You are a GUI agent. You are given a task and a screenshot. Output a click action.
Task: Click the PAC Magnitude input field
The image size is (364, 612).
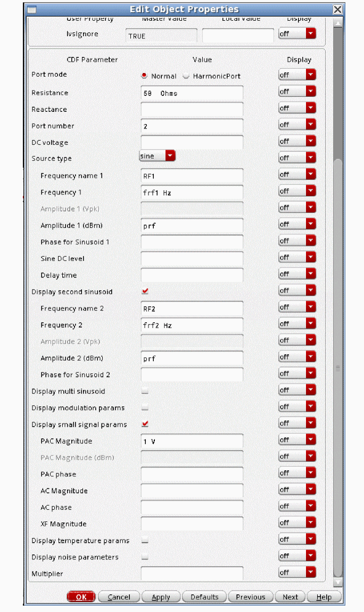tap(192, 441)
